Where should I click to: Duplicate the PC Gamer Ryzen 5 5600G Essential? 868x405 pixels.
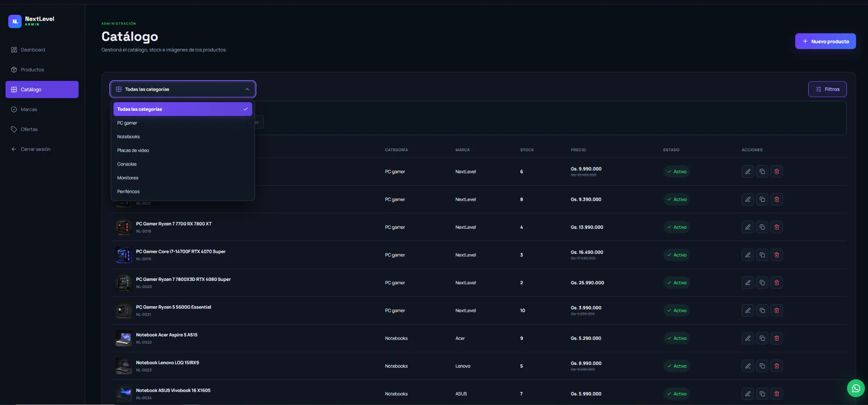[762, 311]
